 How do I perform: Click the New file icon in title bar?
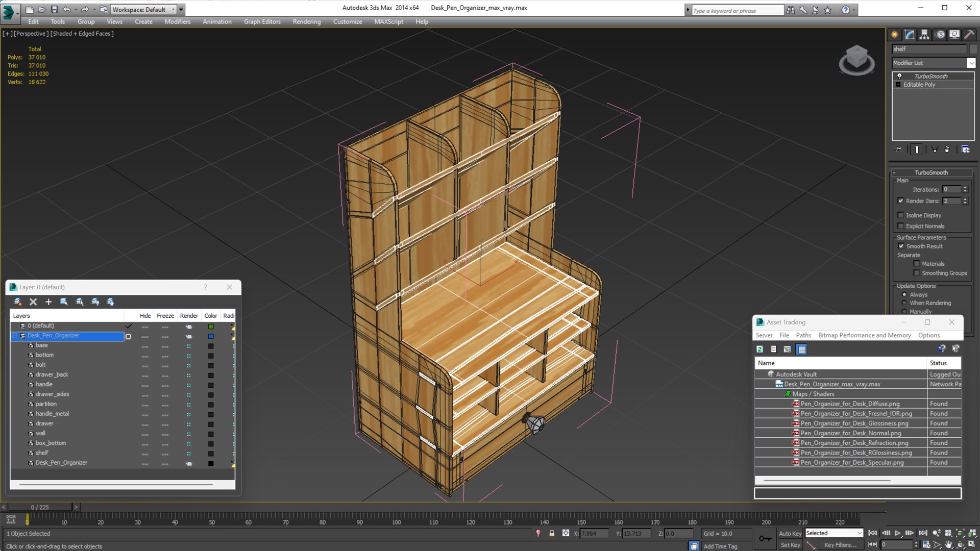(30, 9)
